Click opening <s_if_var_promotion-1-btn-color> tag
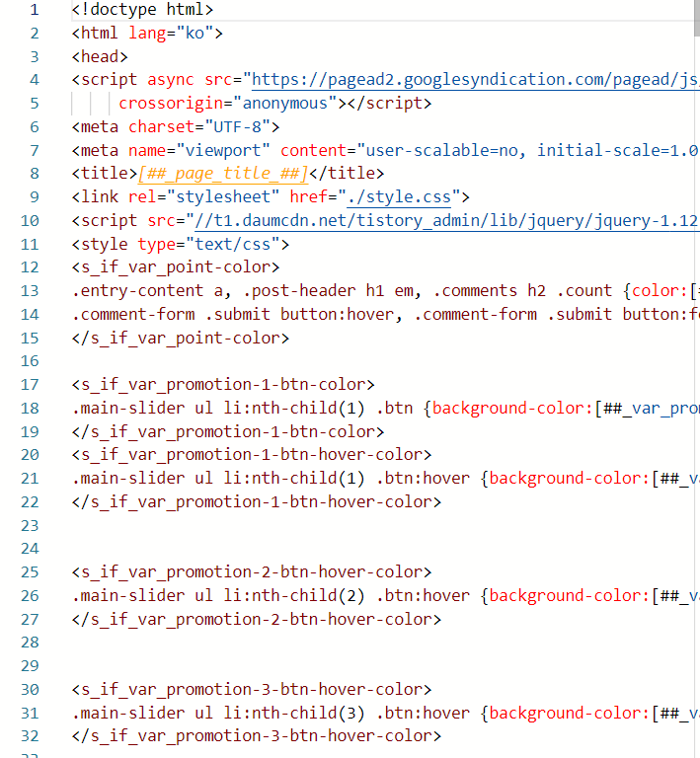Screen dimensions: 700x758 223,385
